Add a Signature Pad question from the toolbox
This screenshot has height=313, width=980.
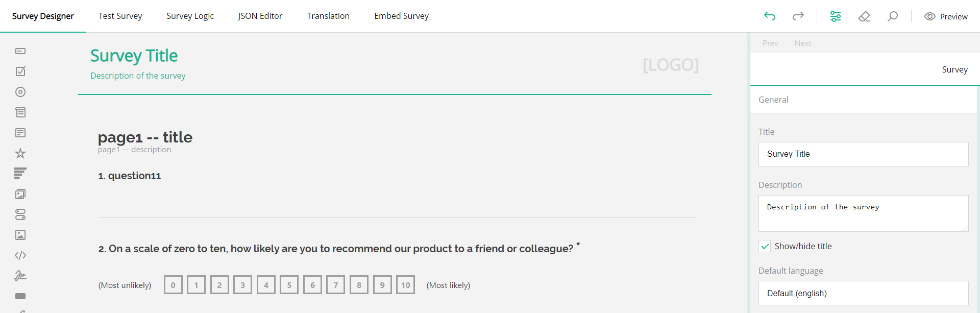pos(20,276)
